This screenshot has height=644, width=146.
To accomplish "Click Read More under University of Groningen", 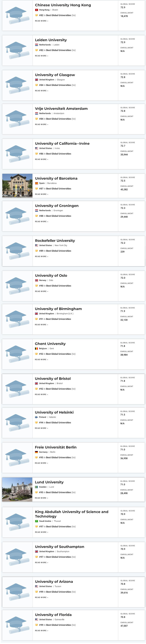I will point(41,222).
